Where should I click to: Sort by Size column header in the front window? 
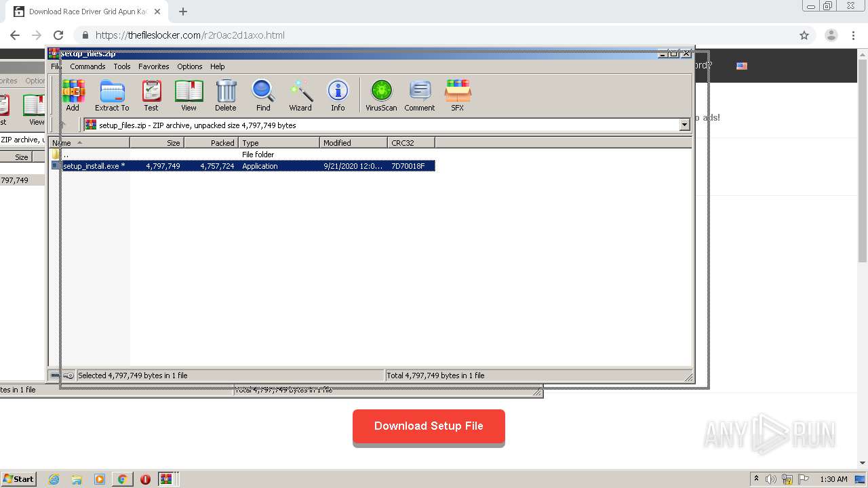pyautogui.click(x=157, y=143)
